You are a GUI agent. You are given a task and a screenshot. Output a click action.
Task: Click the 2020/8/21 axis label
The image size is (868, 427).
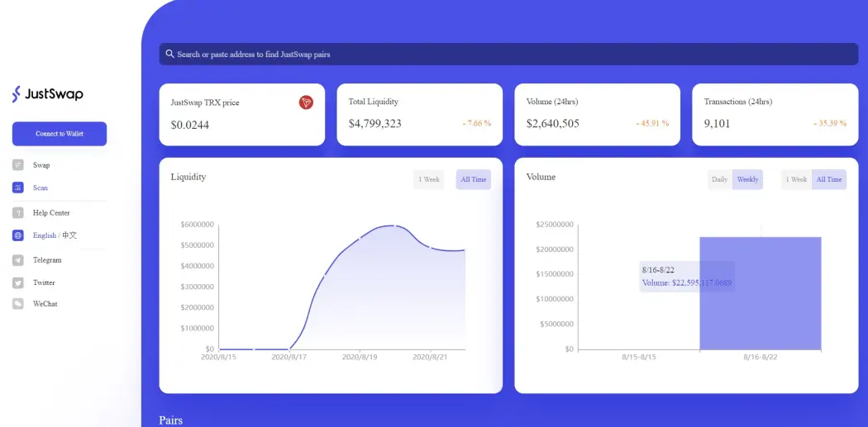pyautogui.click(x=430, y=358)
